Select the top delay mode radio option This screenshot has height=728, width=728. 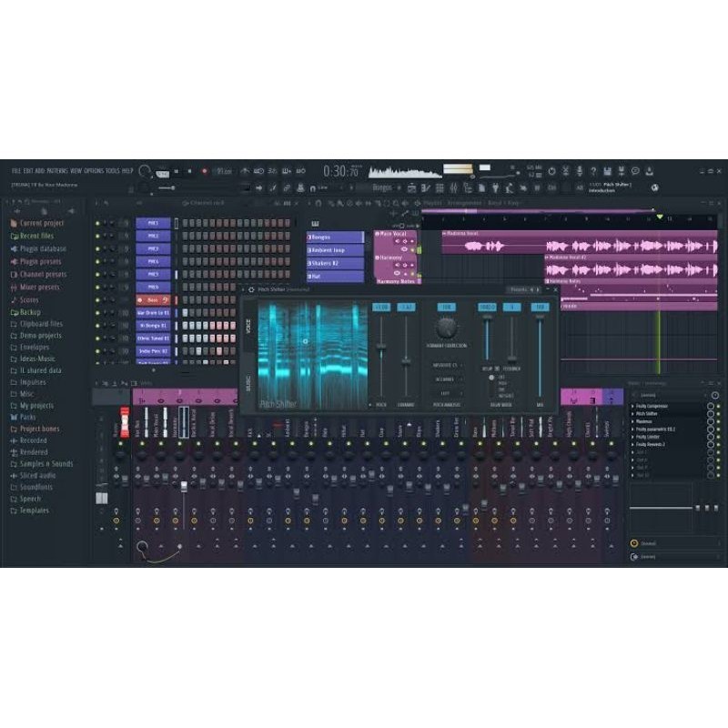point(491,378)
